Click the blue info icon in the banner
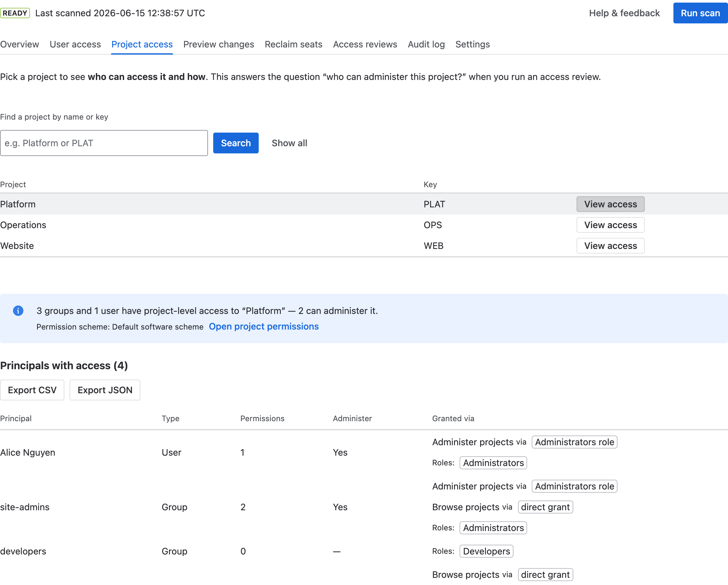The height and width of the screenshot is (585, 728). tap(18, 311)
